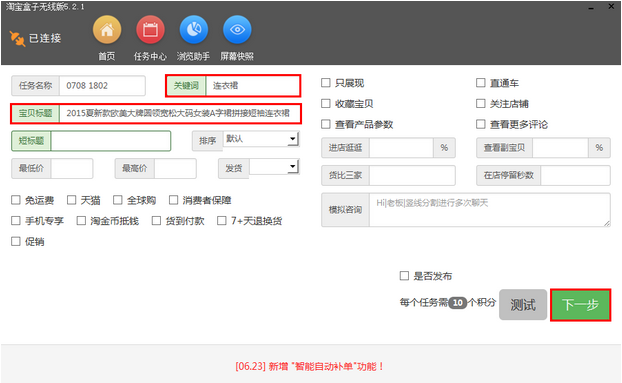Open the 首页 home icon
Image resolution: width=622 pixels, height=383 pixels.
click(x=107, y=30)
